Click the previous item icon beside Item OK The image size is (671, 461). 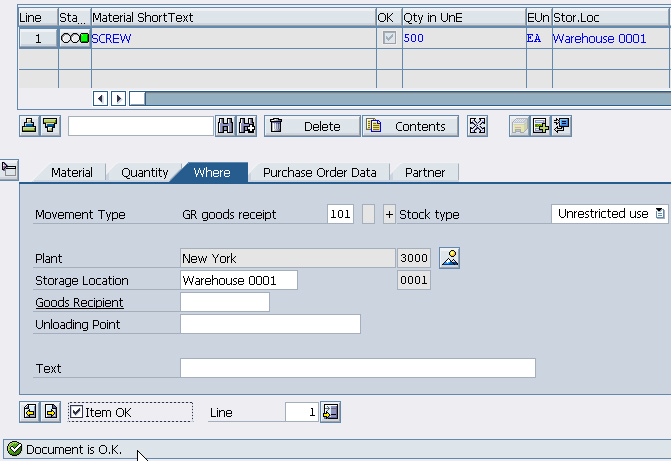(x=30, y=411)
